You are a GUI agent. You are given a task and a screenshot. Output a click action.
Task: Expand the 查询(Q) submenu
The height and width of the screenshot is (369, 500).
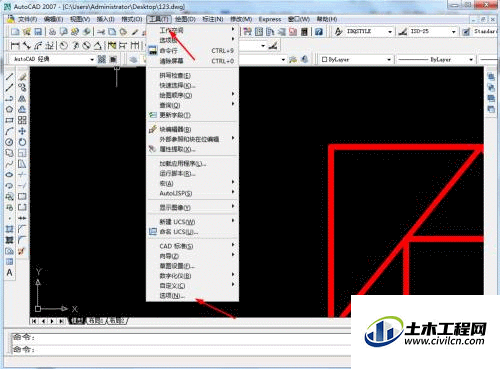[x=193, y=105]
